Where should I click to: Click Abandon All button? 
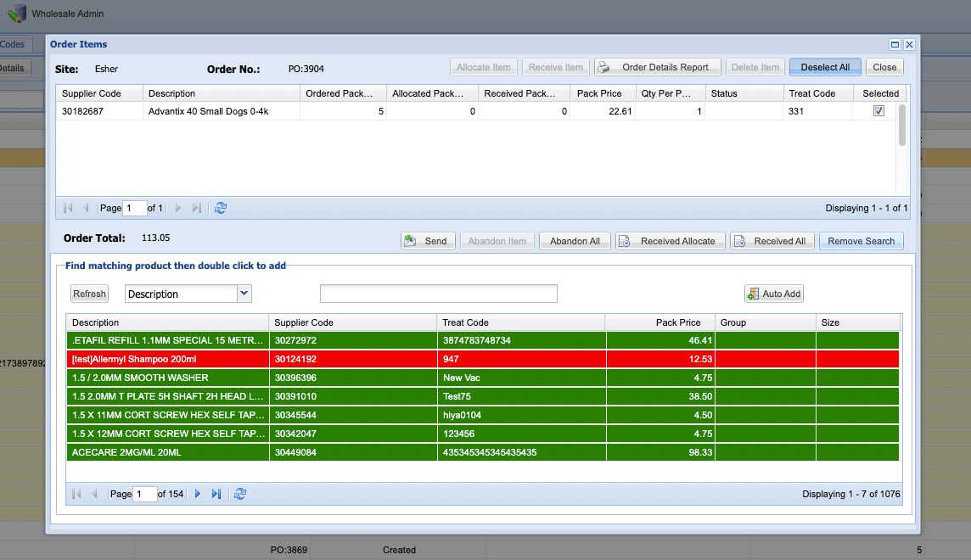[575, 241]
